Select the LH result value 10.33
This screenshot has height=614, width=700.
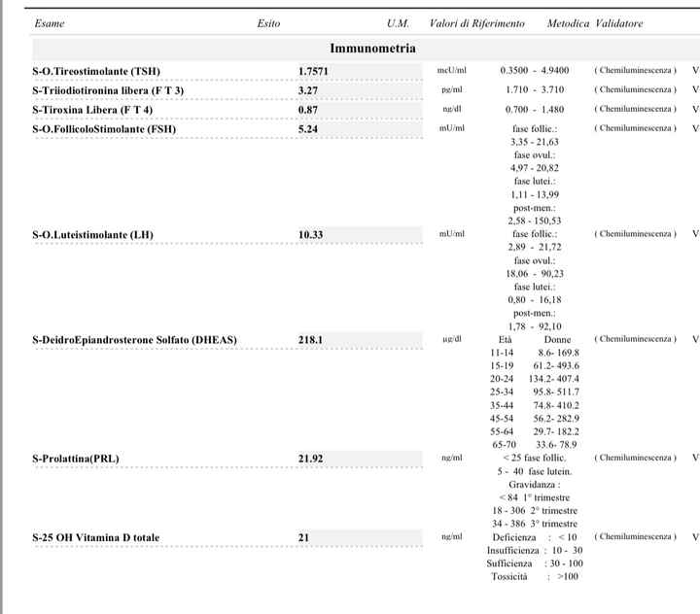tap(310, 234)
